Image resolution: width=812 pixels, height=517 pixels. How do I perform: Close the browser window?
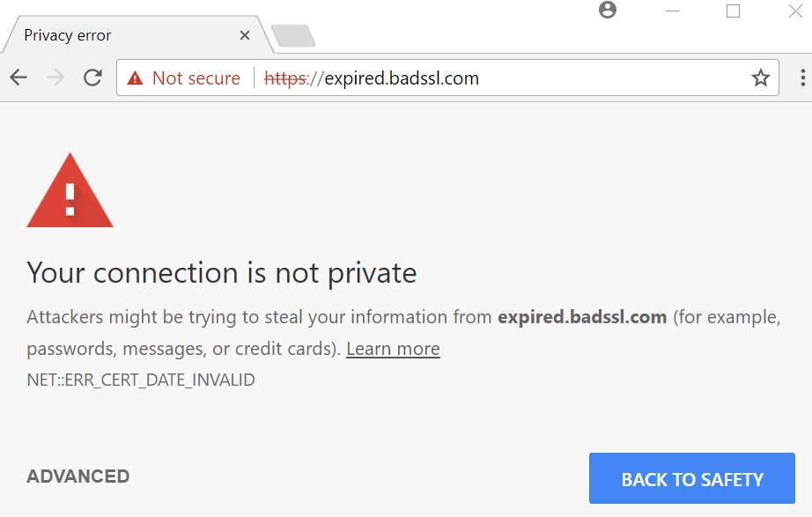794,11
